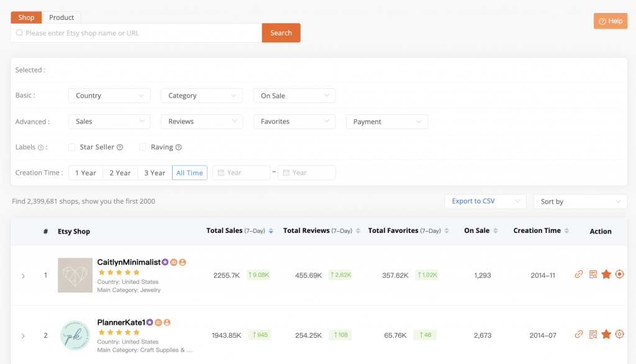Enable the Star Seller checkbox
636x364 pixels.
[x=72, y=147]
